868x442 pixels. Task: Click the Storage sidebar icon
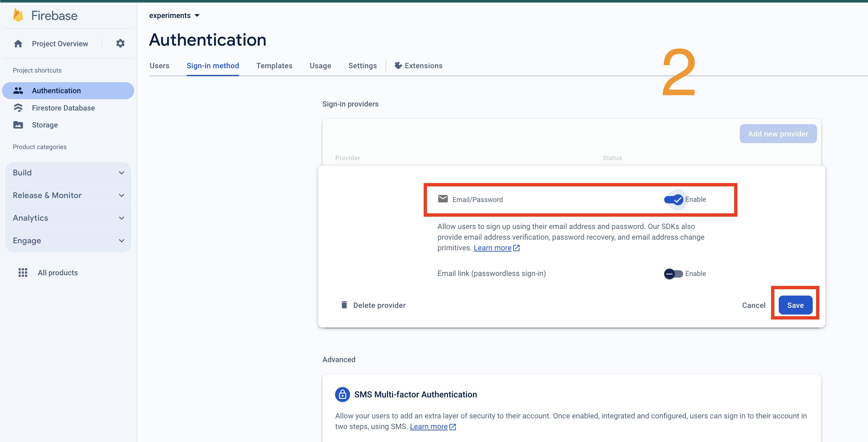pyautogui.click(x=18, y=125)
